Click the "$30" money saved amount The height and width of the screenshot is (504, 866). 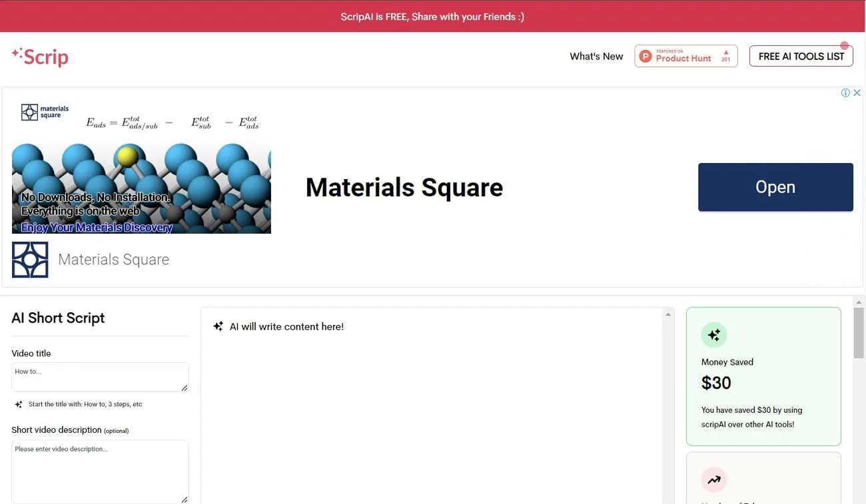pos(716,383)
